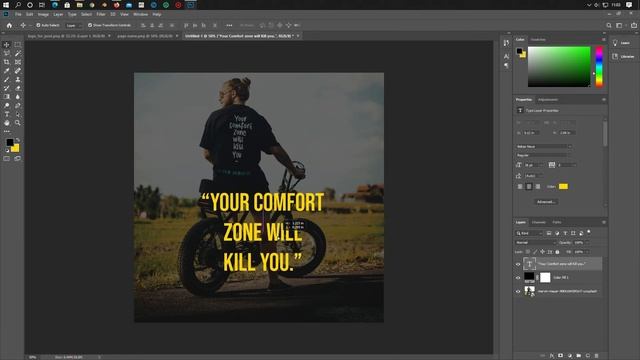The image size is (640, 360).
Task: Click yellow text Color swatch in Properties
Action: tap(563, 187)
